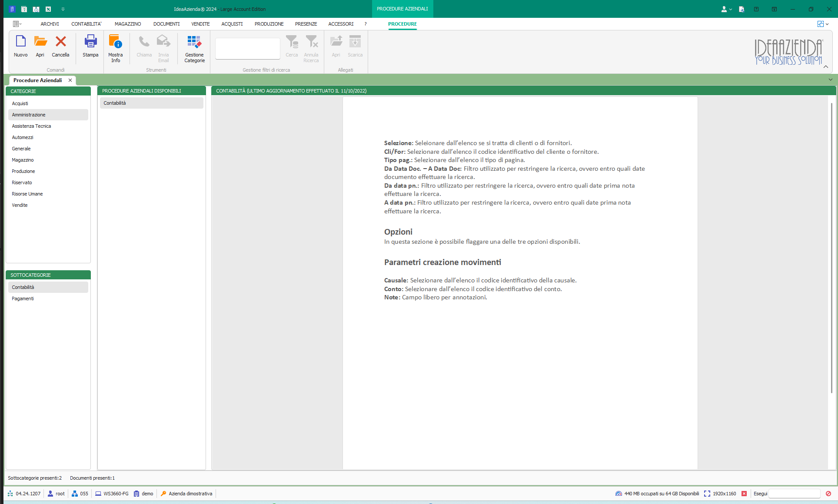The height and width of the screenshot is (504, 838).
Task: Click the Azienda dimostrativa key icon
Action: 163,494
